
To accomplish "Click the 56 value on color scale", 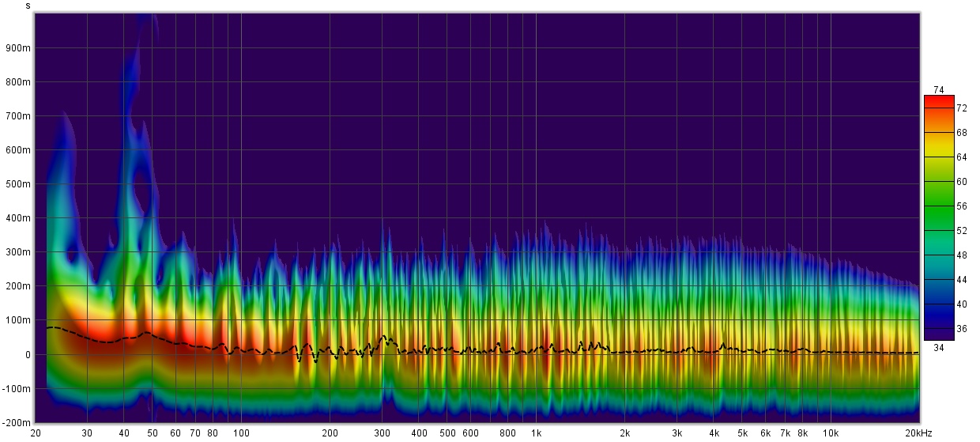I will click(962, 206).
